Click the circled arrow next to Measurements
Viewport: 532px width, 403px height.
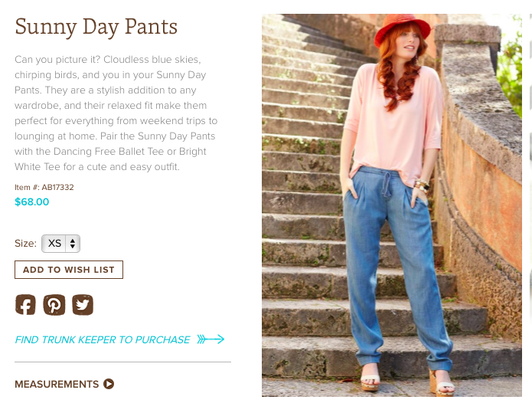click(109, 384)
